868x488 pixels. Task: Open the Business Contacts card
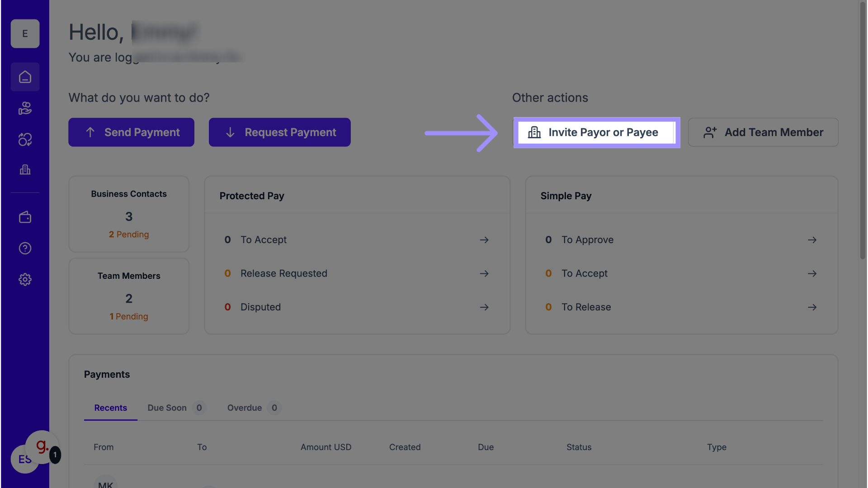129,214
